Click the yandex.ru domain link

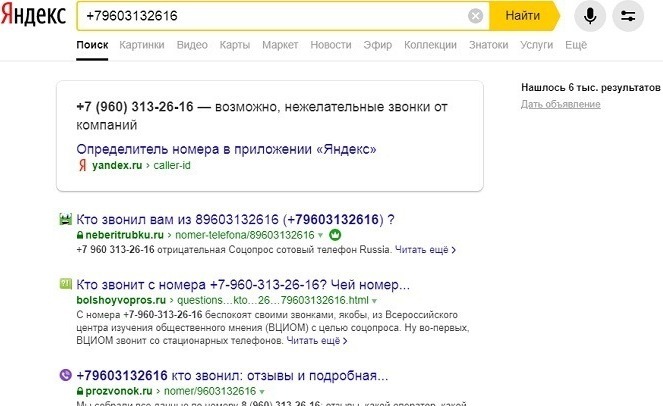point(117,165)
